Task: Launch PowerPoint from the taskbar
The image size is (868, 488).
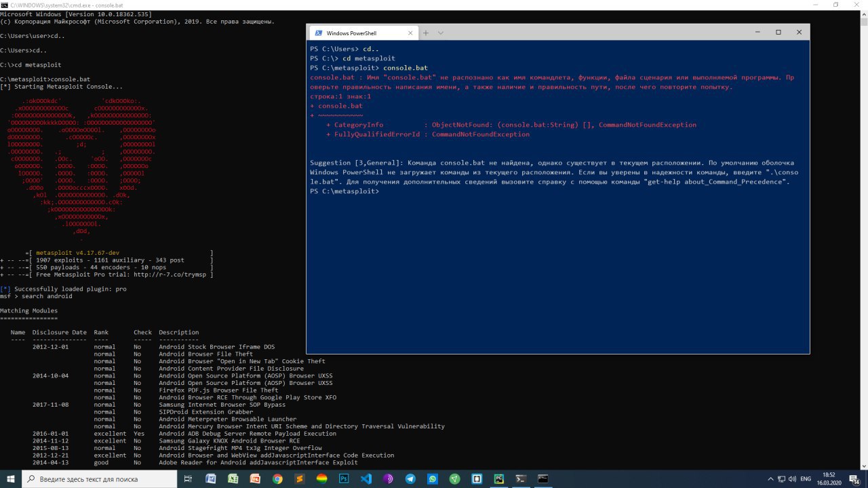Action: tap(255, 479)
